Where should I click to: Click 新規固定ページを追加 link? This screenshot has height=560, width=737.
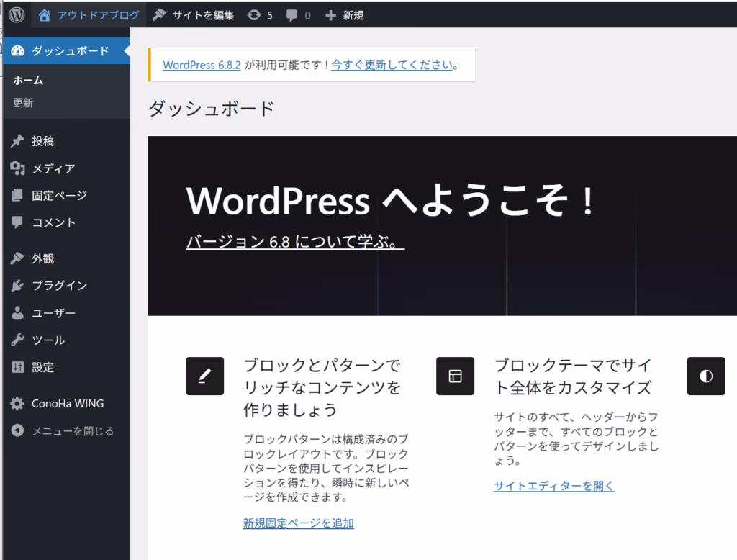click(x=298, y=523)
